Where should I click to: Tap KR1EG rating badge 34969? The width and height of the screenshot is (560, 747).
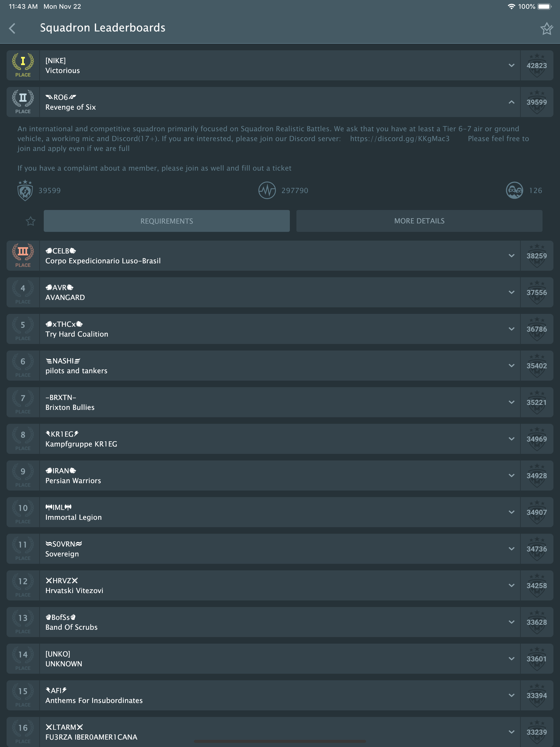[537, 439]
